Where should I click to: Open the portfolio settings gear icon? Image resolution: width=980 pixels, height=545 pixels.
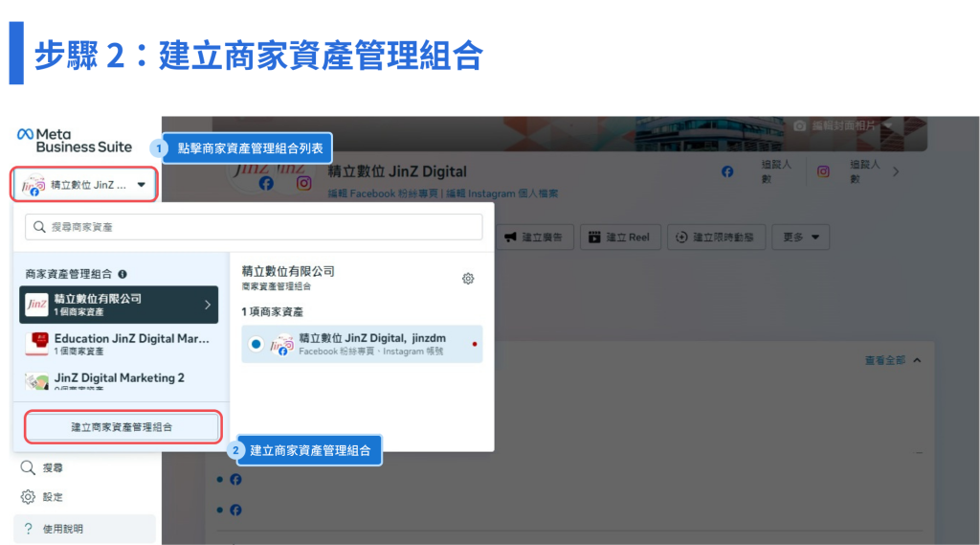click(x=468, y=279)
